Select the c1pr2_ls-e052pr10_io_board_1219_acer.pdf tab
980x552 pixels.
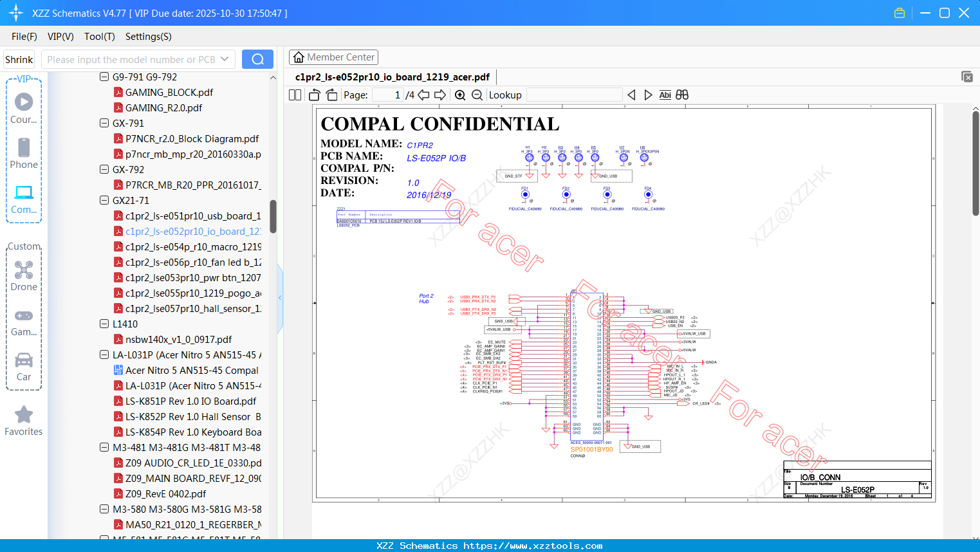click(x=393, y=77)
